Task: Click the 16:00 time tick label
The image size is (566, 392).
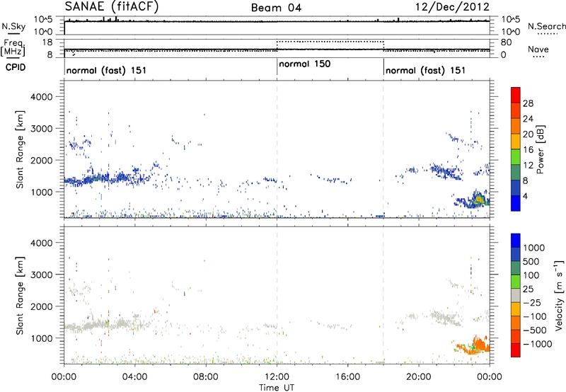Action: click(347, 377)
